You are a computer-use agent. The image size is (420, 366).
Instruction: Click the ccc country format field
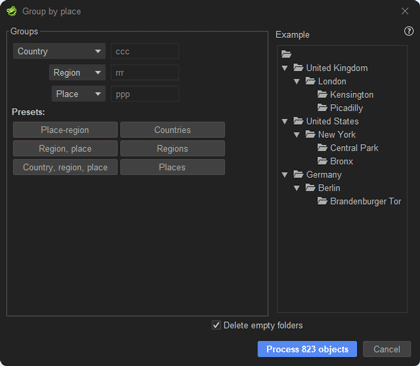tap(145, 51)
